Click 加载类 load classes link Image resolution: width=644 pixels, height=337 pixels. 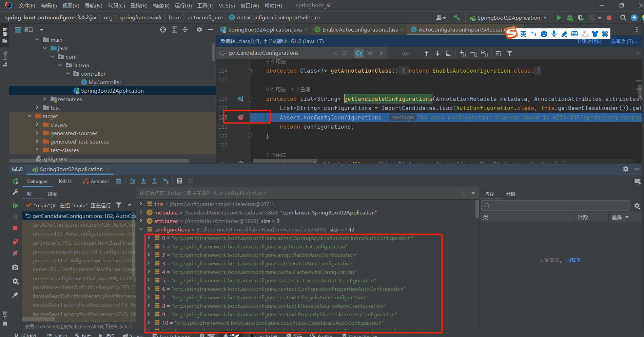tap(573, 260)
